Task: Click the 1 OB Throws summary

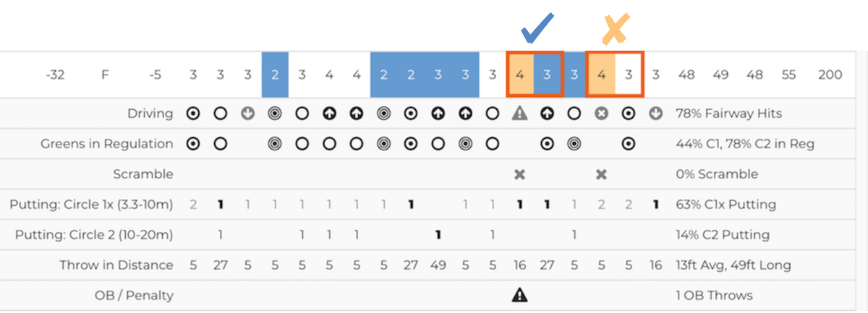Action: point(712,295)
